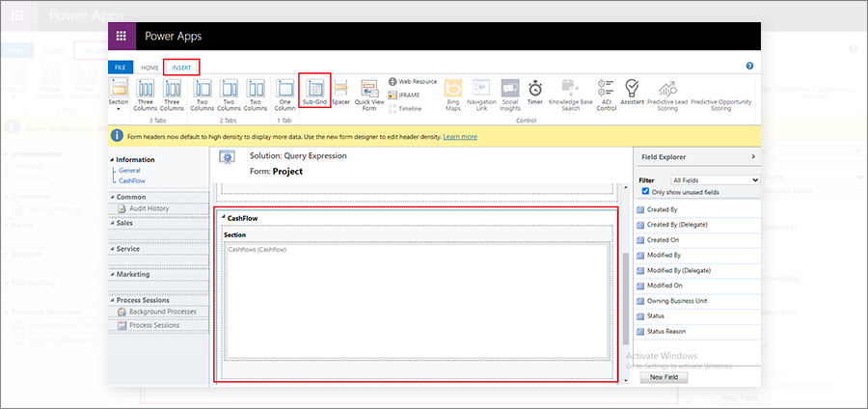Go to CashFlow link in left navigation
The width and height of the screenshot is (868, 409).
click(132, 180)
